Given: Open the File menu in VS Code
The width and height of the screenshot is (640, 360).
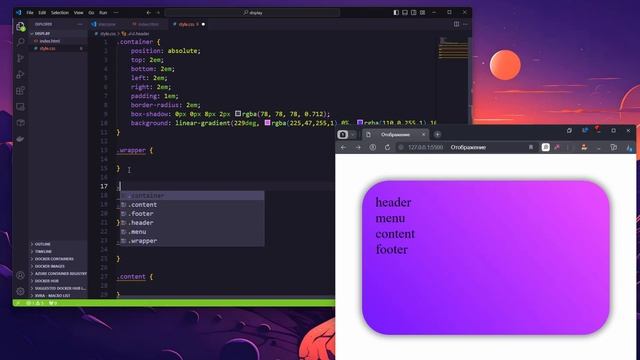Looking at the screenshot, I should point(30,13).
